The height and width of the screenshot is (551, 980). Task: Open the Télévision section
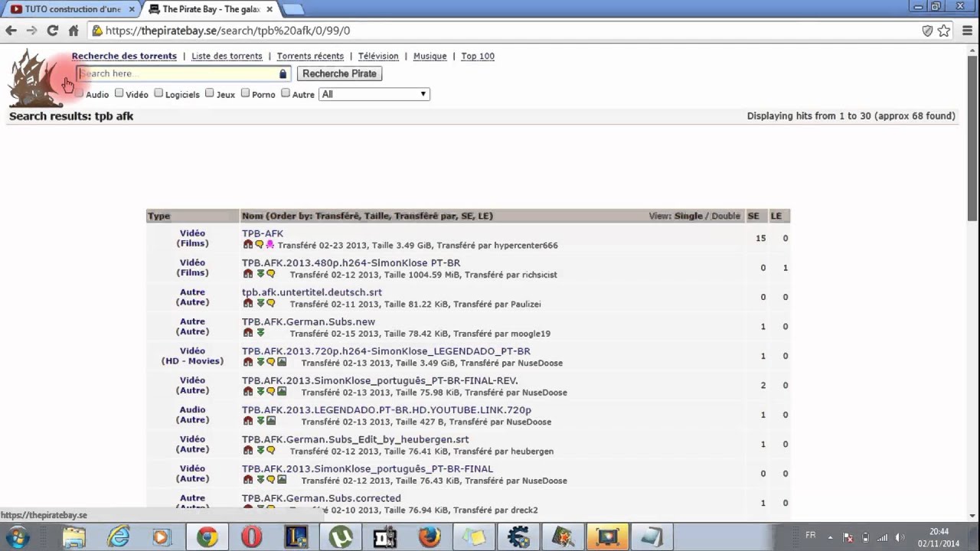(378, 56)
